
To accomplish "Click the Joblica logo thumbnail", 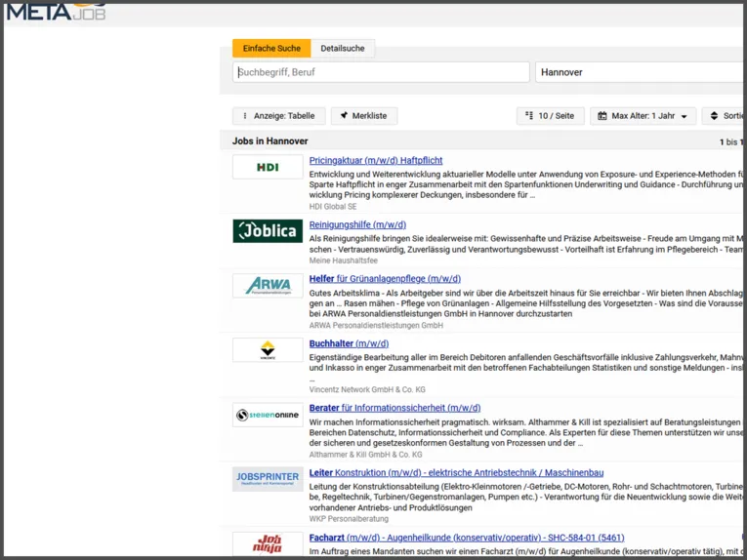I will tap(268, 231).
